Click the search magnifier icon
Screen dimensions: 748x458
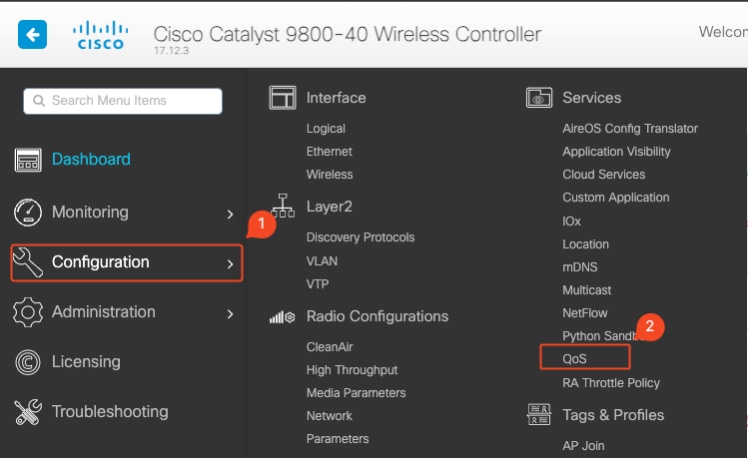pyautogui.click(x=39, y=101)
